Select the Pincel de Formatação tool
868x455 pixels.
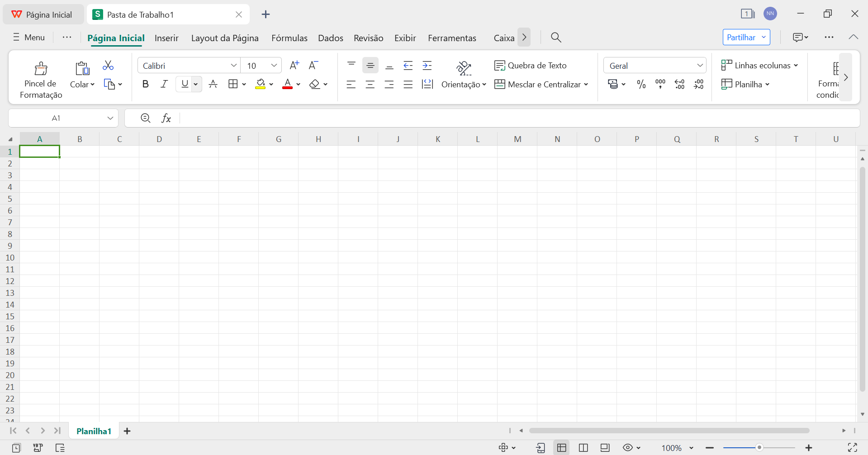40,78
